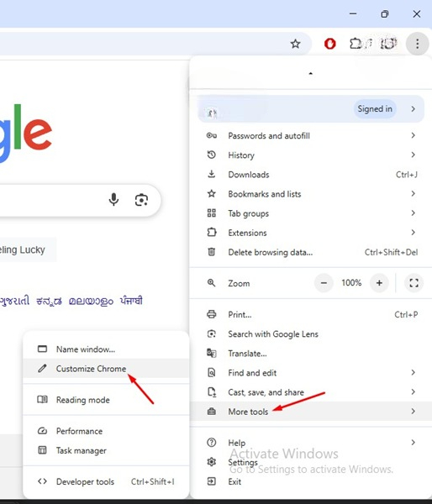This screenshot has width=432, height=504.
Task: Expand Cast, save, and share submenu arrow
Action: point(413,391)
